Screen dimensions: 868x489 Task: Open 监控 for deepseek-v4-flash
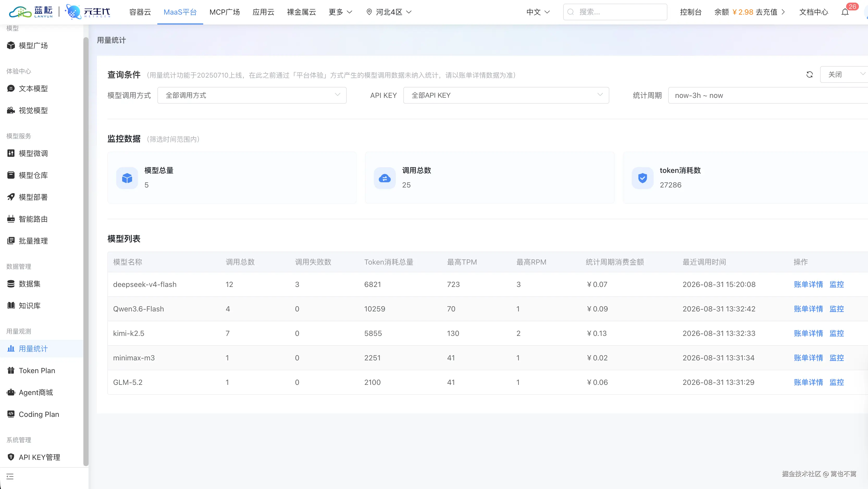click(x=837, y=284)
